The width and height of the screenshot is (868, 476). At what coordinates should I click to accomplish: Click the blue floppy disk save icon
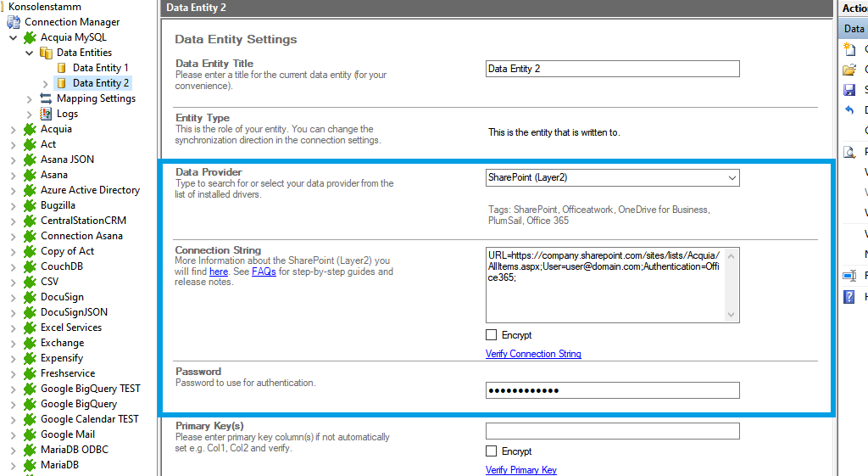[x=849, y=90]
